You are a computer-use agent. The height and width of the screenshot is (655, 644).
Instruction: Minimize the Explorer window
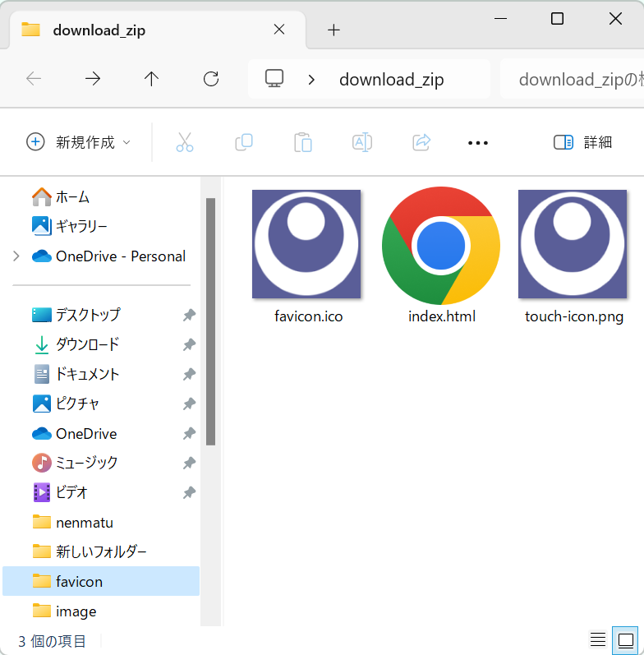click(x=500, y=19)
